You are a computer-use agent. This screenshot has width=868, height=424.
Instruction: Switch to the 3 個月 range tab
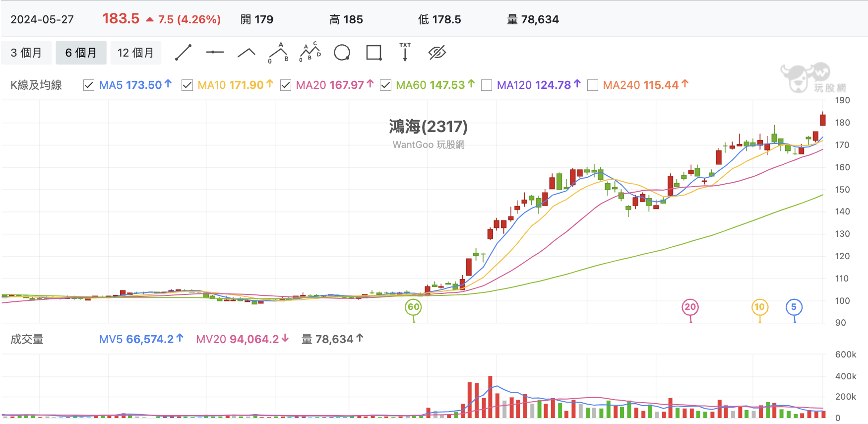pos(26,53)
